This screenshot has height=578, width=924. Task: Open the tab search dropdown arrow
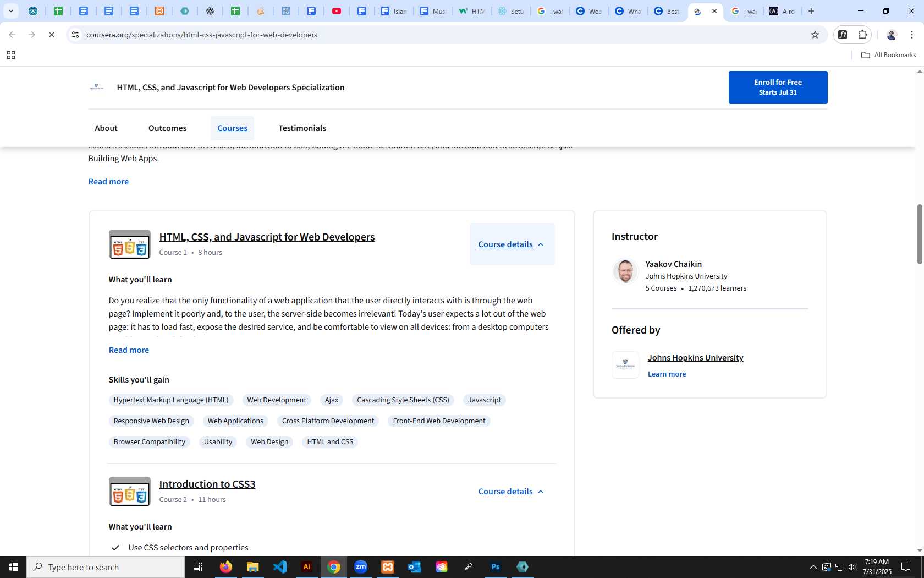tap(10, 11)
